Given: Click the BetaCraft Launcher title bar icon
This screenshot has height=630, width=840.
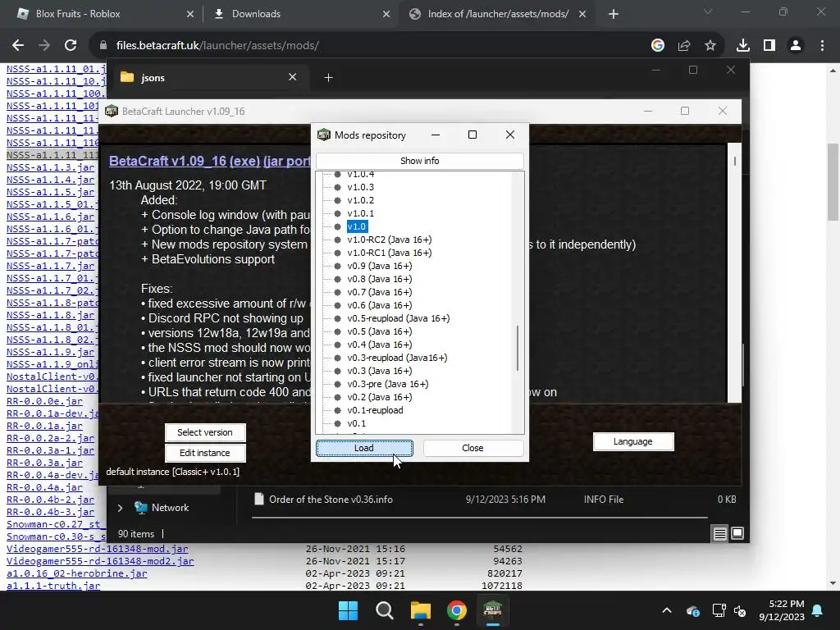Looking at the screenshot, I should pos(112,111).
